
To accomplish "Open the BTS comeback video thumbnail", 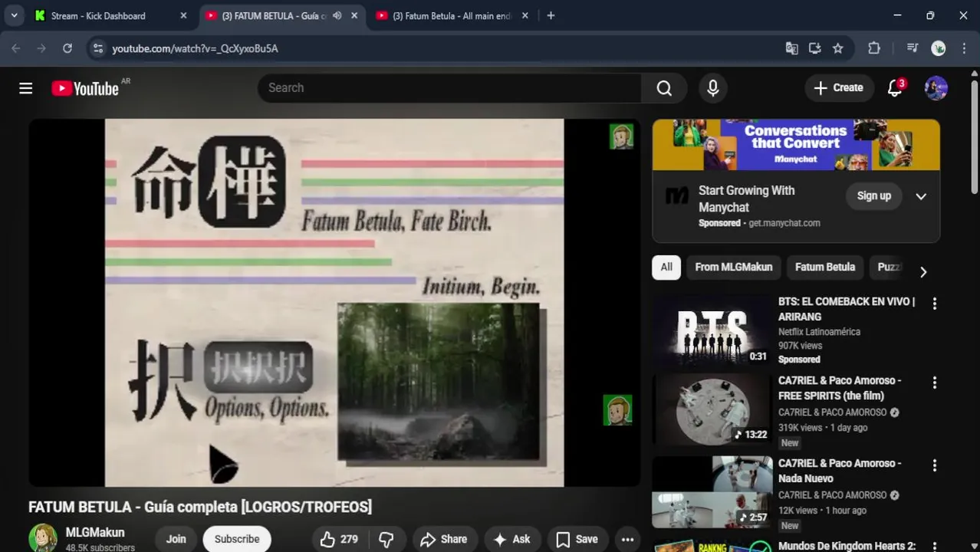I will pyautogui.click(x=712, y=330).
